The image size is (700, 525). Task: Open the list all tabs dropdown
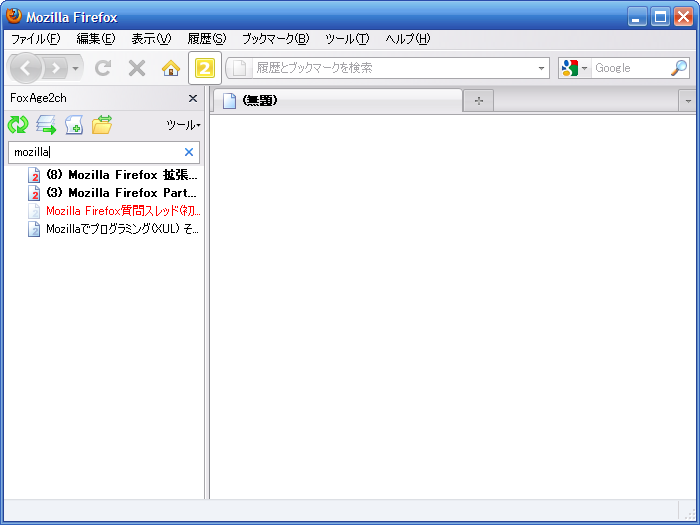(688, 101)
